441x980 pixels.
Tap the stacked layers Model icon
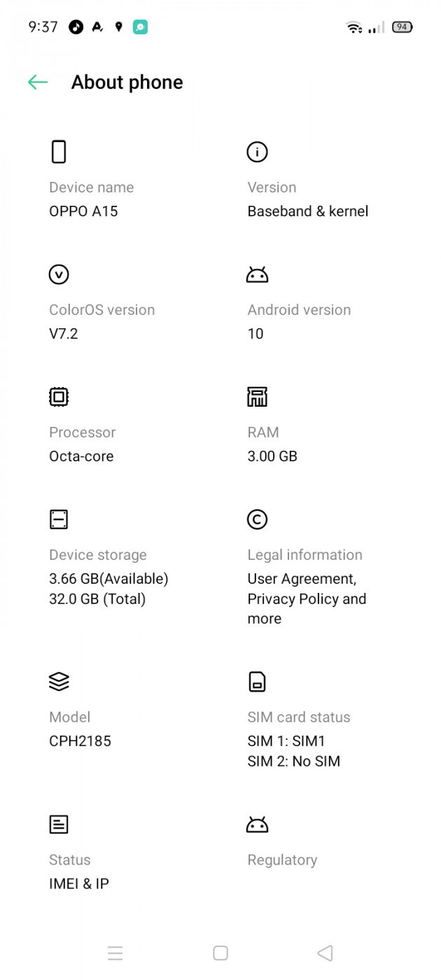click(x=59, y=681)
